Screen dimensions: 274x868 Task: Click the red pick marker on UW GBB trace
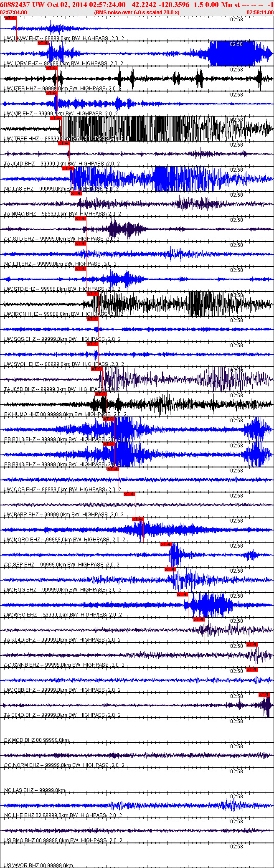click(x=252, y=670)
